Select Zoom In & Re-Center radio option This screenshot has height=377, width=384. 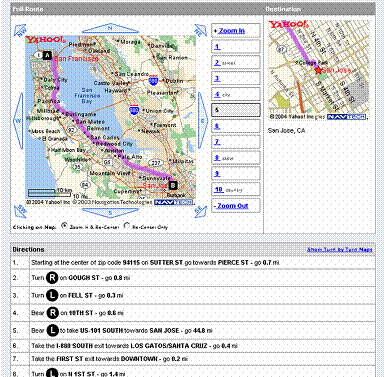point(64,226)
